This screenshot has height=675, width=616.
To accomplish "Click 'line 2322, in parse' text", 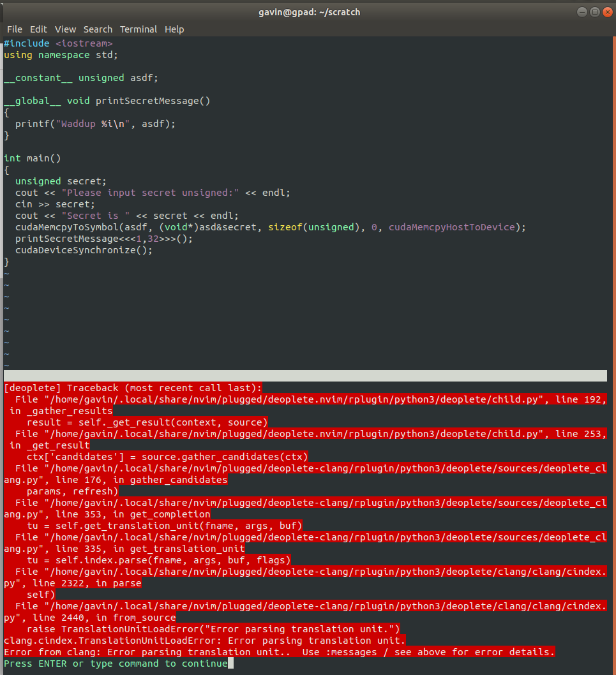I will tap(87, 583).
